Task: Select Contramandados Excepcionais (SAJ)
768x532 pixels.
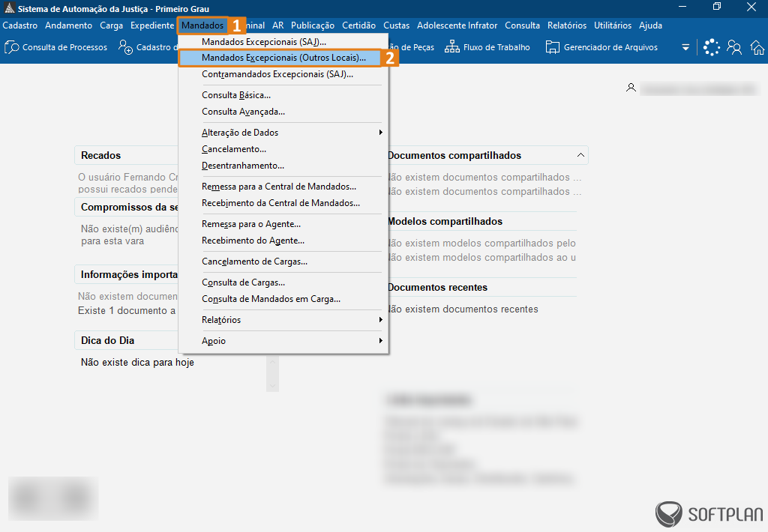Action: [284, 74]
